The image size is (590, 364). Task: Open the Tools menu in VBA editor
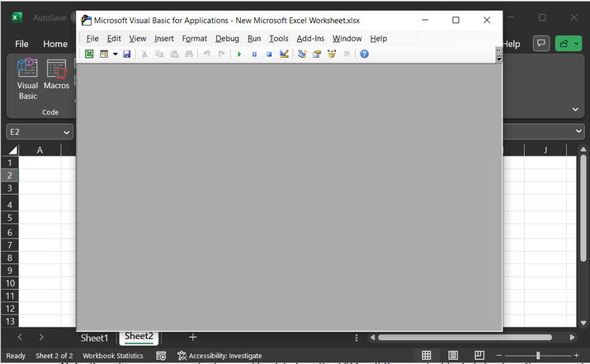(x=279, y=39)
